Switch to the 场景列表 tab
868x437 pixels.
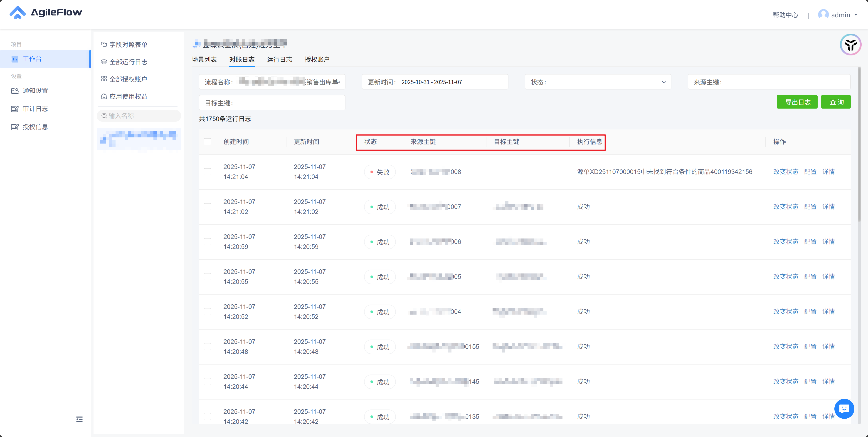[x=204, y=59]
